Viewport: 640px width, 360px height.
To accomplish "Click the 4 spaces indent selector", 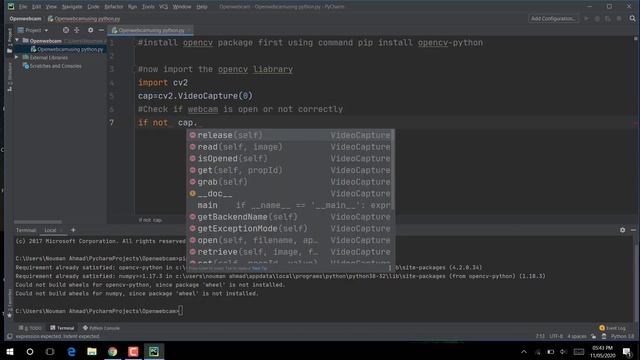I will (x=577, y=336).
